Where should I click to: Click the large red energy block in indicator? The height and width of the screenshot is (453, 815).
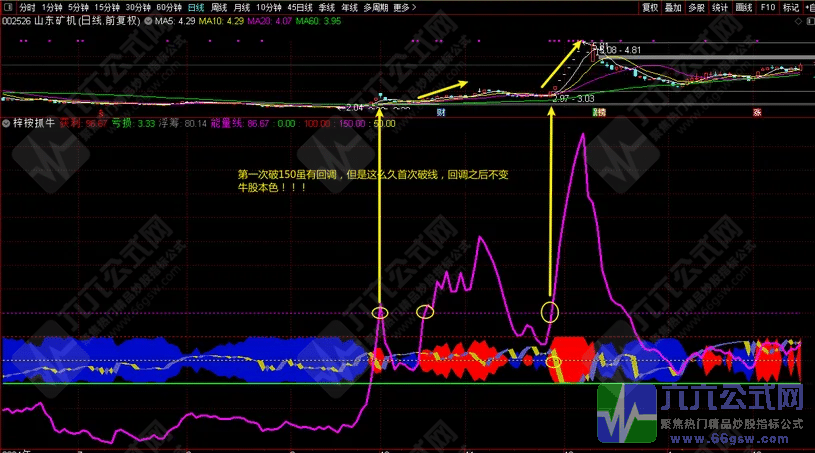coord(573,358)
